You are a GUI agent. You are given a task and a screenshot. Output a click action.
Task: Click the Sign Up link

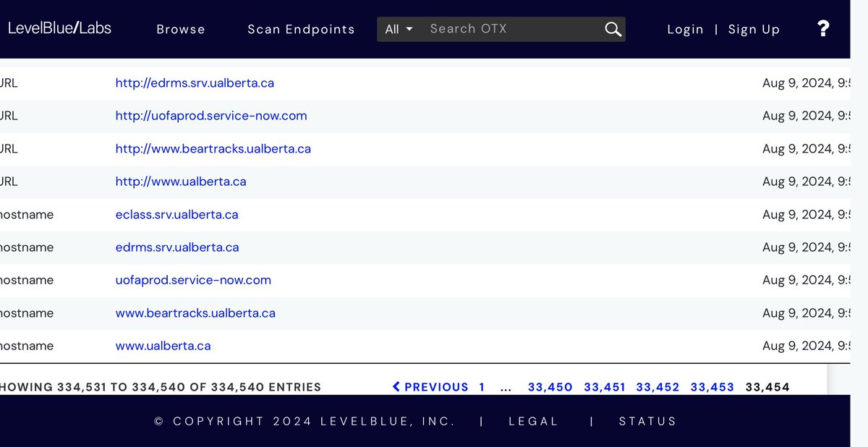754,30
